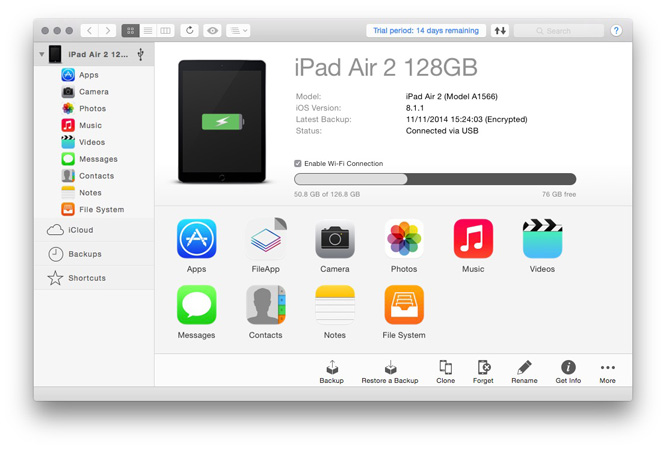The image size is (666, 449).
Task: Open the arrange options dropdown in toolbar
Action: pyautogui.click(x=238, y=31)
